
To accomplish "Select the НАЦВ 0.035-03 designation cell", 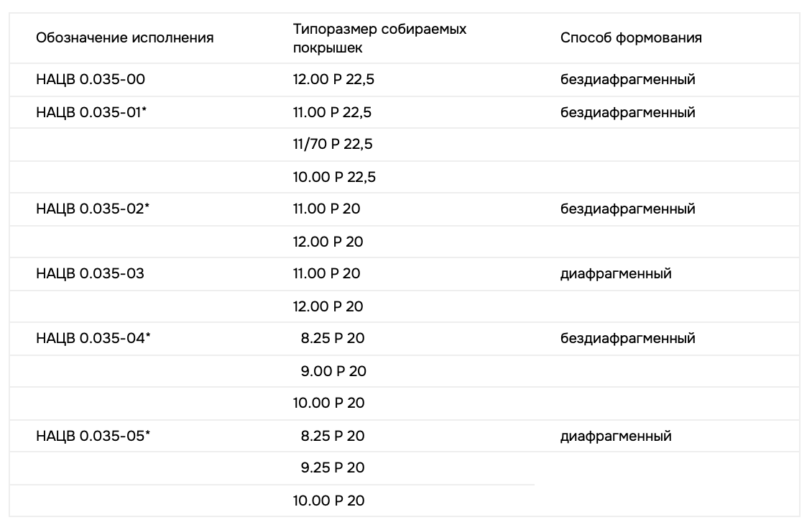I will coord(91,274).
